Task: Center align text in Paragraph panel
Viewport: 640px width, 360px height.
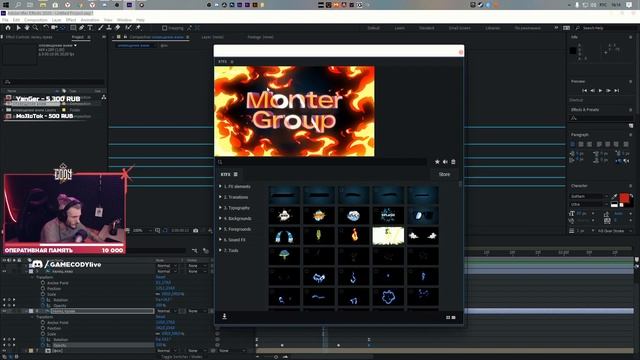Action: (x=581, y=144)
